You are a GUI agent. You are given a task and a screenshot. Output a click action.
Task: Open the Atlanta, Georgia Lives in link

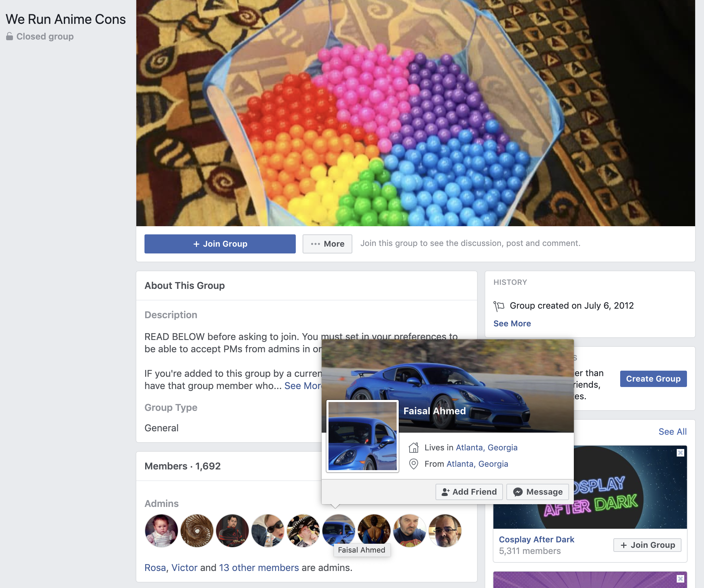pos(487,448)
